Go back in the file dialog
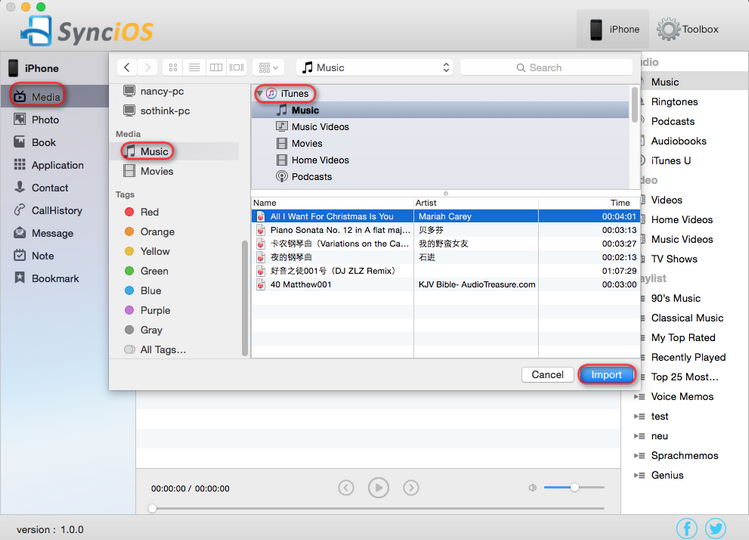The height and width of the screenshot is (540, 749). 127,67
